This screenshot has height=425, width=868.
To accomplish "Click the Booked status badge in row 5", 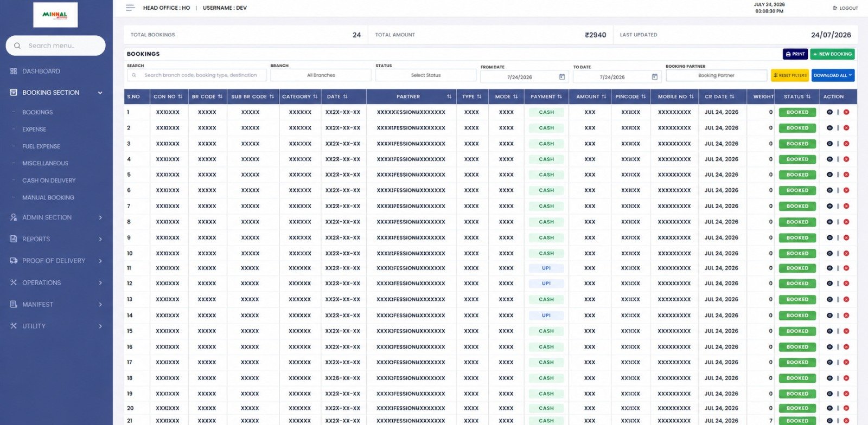I will [x=797, y=175].
